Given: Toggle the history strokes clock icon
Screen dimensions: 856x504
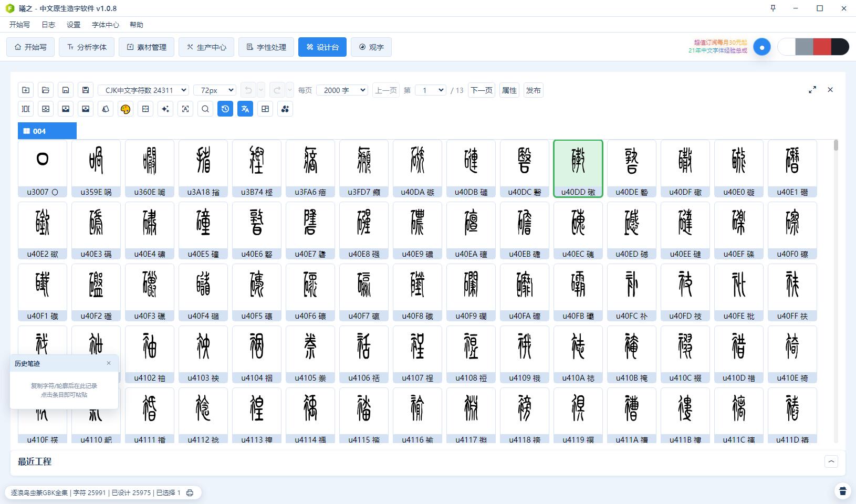Looking at the screenshot, I should click(x=225, y=109).
